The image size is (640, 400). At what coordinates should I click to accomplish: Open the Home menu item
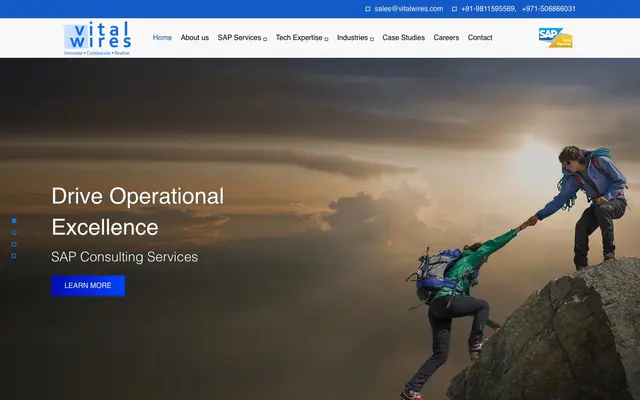click(162, 38)
